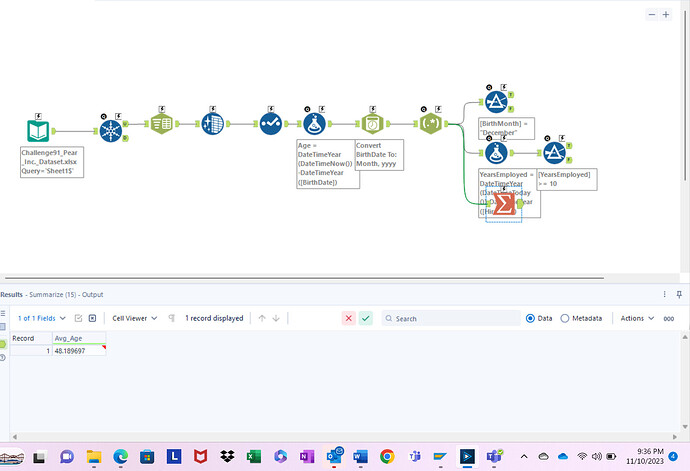Viewport: 690px width, 471px height.
Task: Click the results Search field
Action: pos(450,318)
